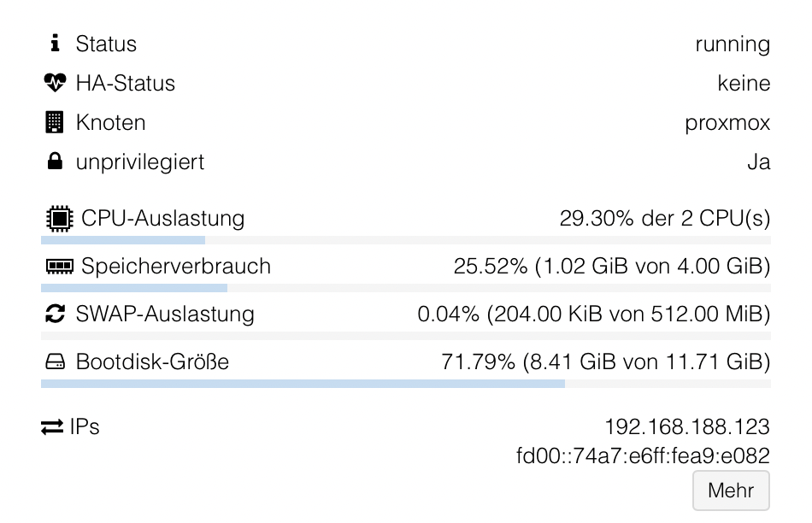The height and width of the screenshot is (523, 812).
Task: Click the Status info icon
Action: click(55, 44)
